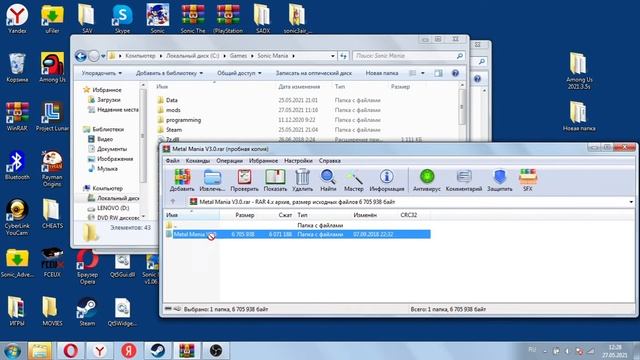Click the Показать (View) toolbar icon
The height and width of the screenshot is (360, 640).
[x=275, y=180]
